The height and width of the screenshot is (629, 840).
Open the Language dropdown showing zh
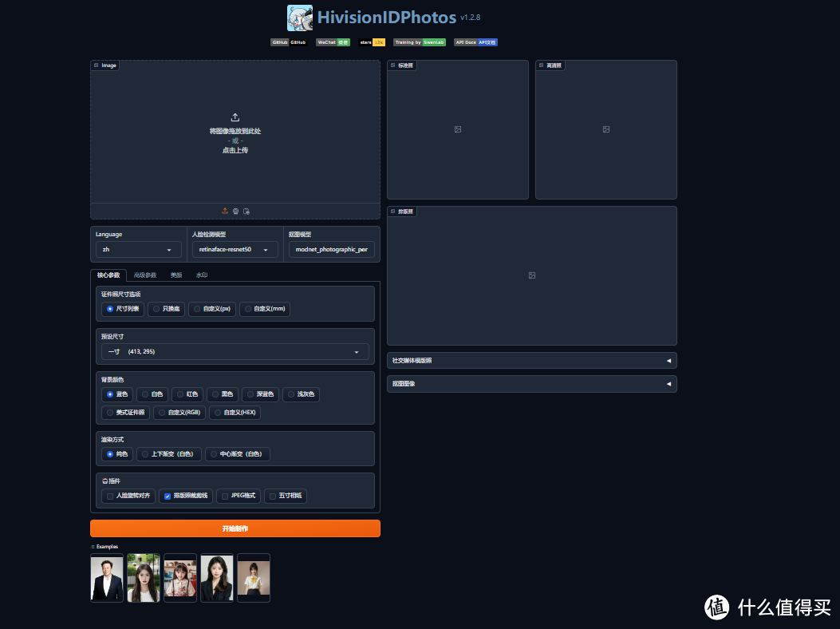(x=137, y=249)
